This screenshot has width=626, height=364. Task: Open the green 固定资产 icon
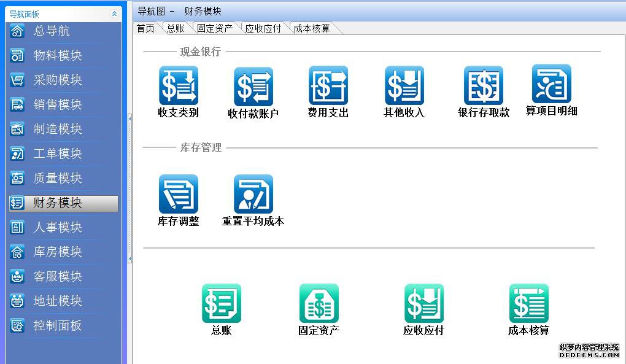click(319, 303)
